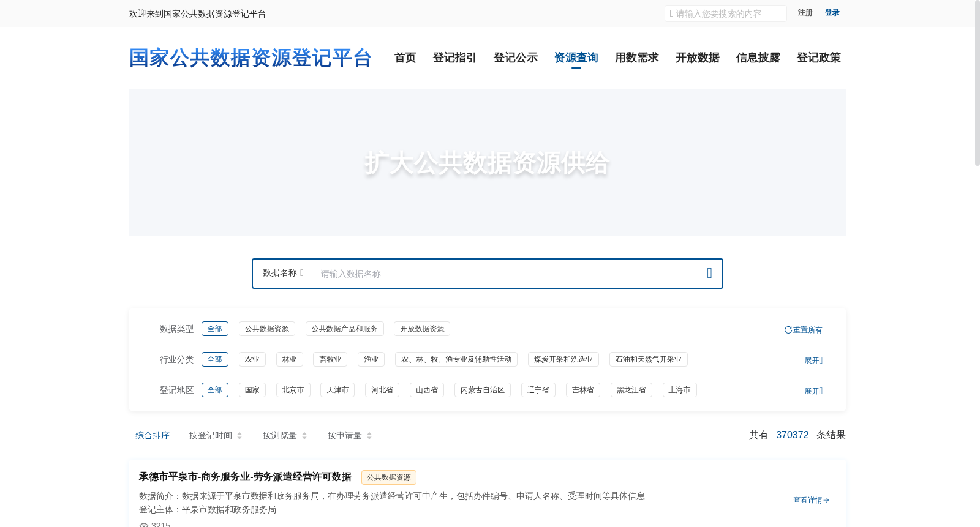Sort results by 综合排序
980x527 pixels.
pos(153,436)
